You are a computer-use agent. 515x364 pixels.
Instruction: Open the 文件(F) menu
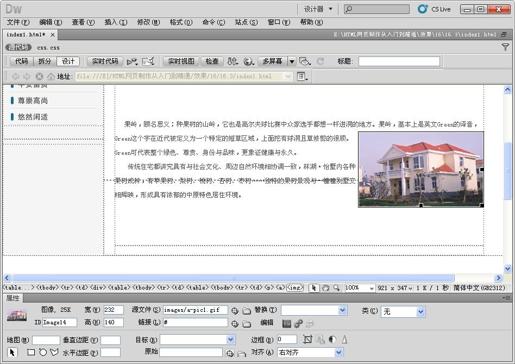point(18,22)
